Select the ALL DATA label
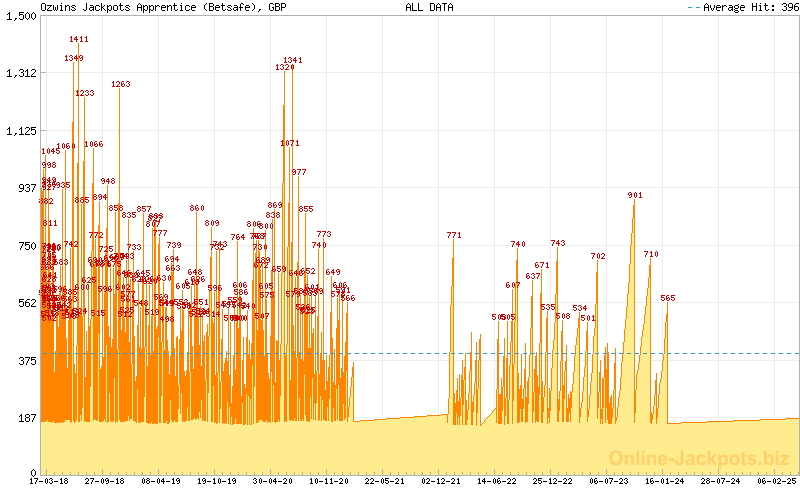This screenshot has width=800, height=490. (x=429, y=7)
